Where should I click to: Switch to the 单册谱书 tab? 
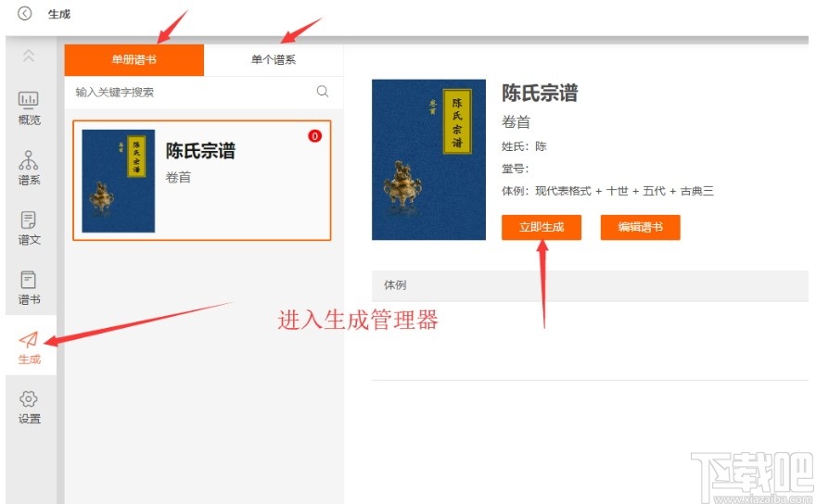click(x=134, y=60)
